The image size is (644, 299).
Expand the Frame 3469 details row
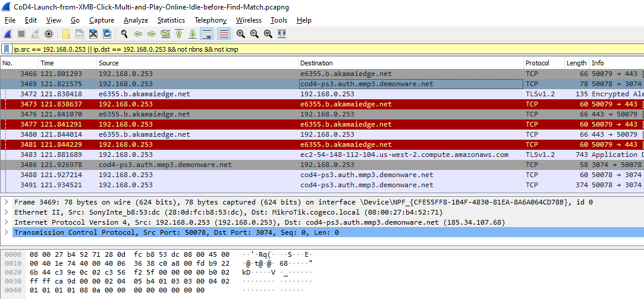7,203
